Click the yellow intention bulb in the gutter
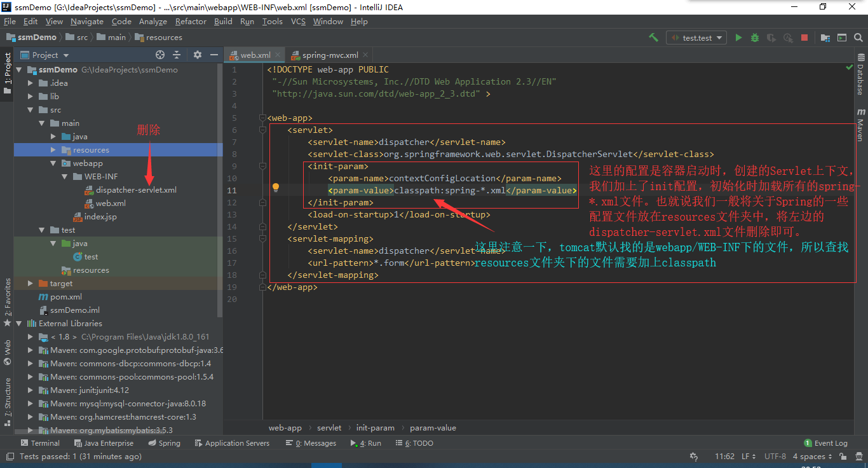The height and width of the screenshot is (468, 868). [x=276, y=188]
